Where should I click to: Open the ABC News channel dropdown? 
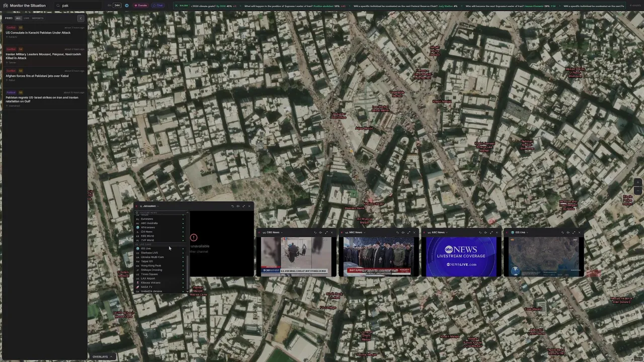(x=438, y=232)
